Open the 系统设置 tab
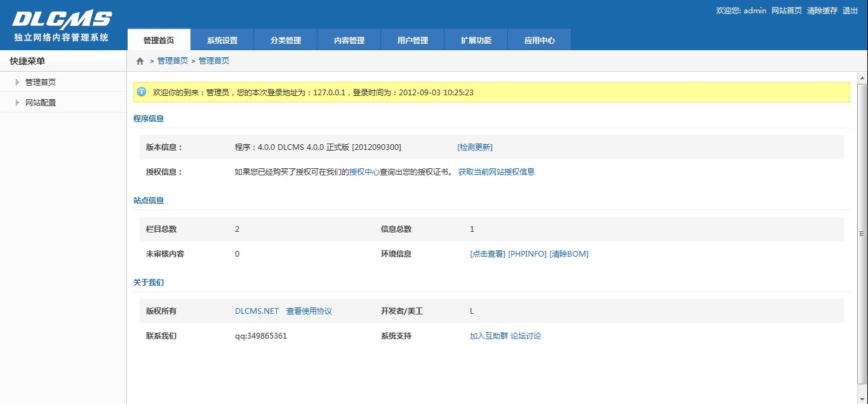Image resolution: width=868 pixels, height=404 pixels. tap(222, 40)
